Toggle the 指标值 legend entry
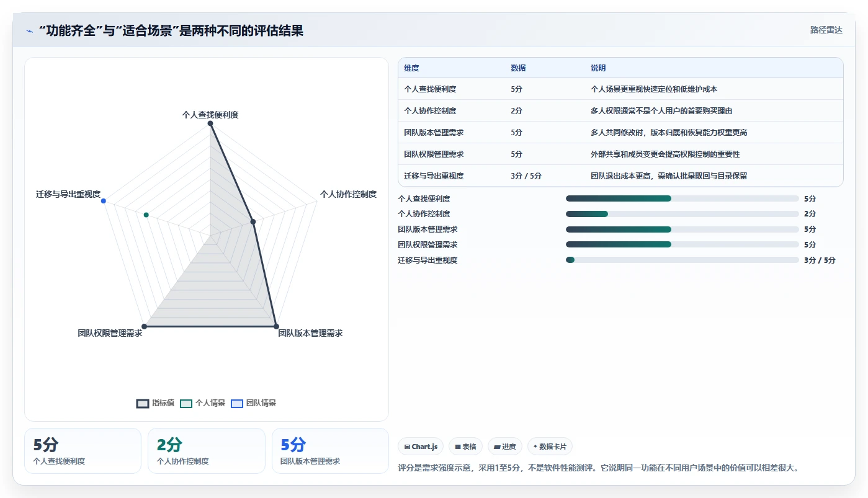This screenshot has height=498, width=868. coord(156,403)
